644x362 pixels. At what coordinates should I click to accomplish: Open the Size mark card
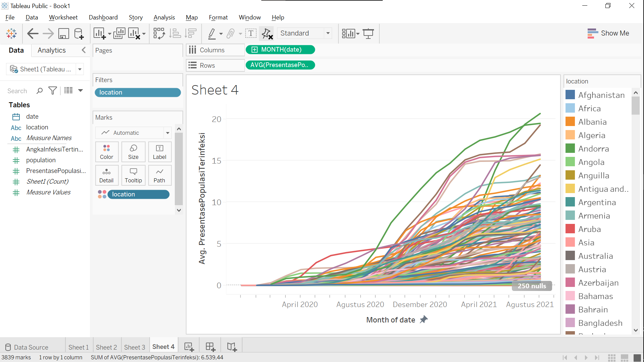[133, 152]
